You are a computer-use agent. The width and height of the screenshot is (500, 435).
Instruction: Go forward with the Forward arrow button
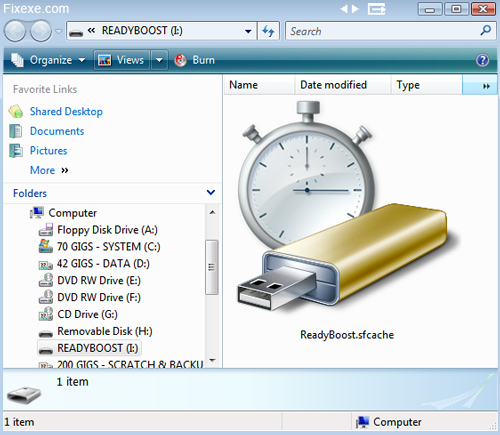(41, 31)
